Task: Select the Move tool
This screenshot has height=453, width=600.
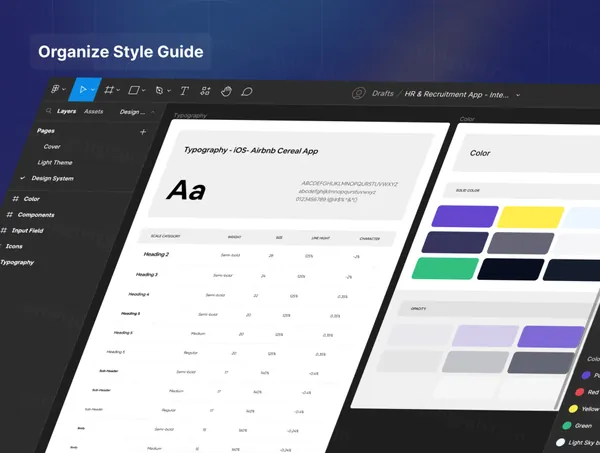Action: pos(82,89)
